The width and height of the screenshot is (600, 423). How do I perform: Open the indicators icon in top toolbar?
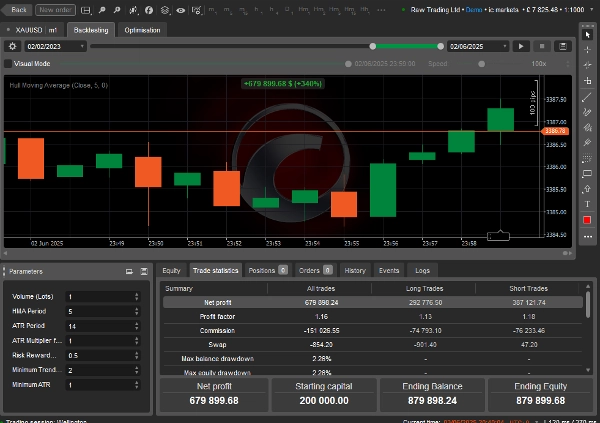pos(133,10)
